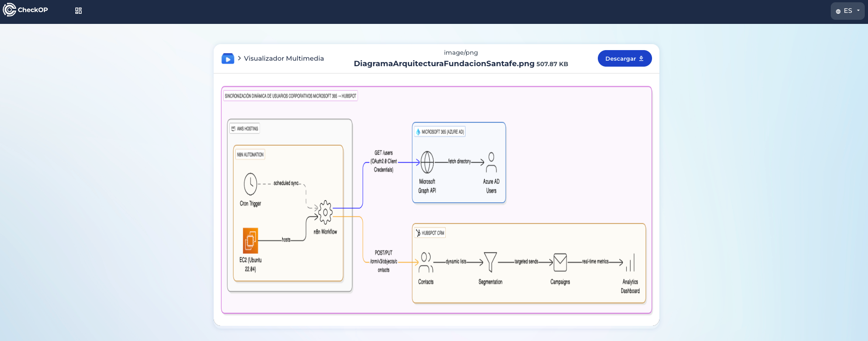Click the Azure AD Users person icon

tap(491, 162)
